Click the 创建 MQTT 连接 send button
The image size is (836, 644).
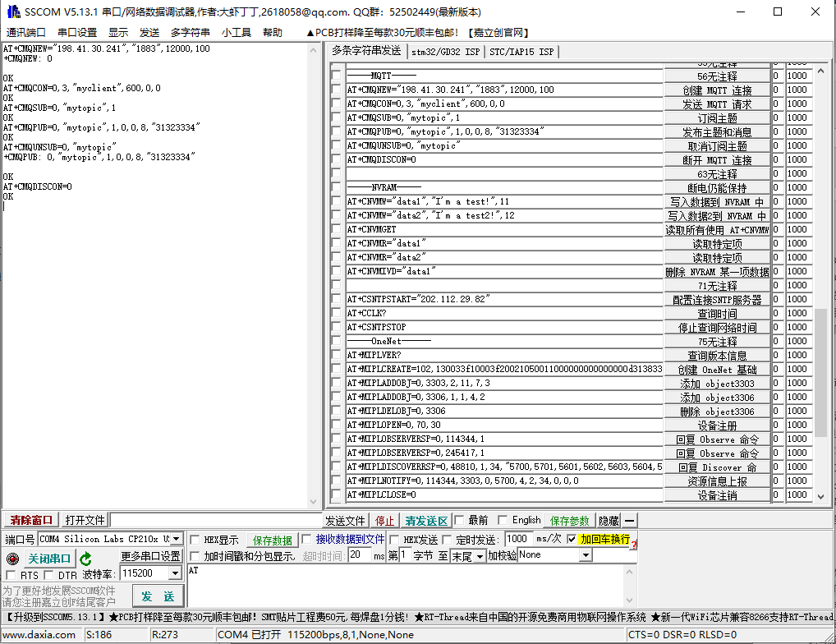[717, 90]
